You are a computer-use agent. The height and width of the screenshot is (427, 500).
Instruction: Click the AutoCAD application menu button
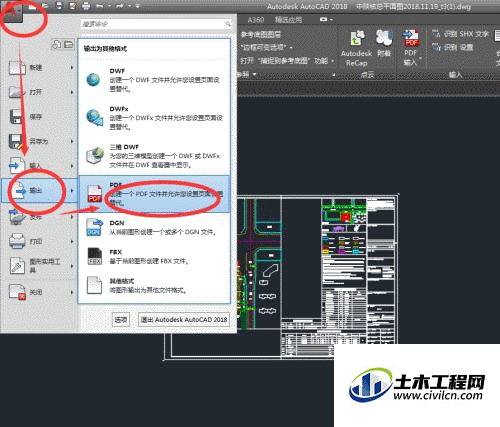point(12,13)
